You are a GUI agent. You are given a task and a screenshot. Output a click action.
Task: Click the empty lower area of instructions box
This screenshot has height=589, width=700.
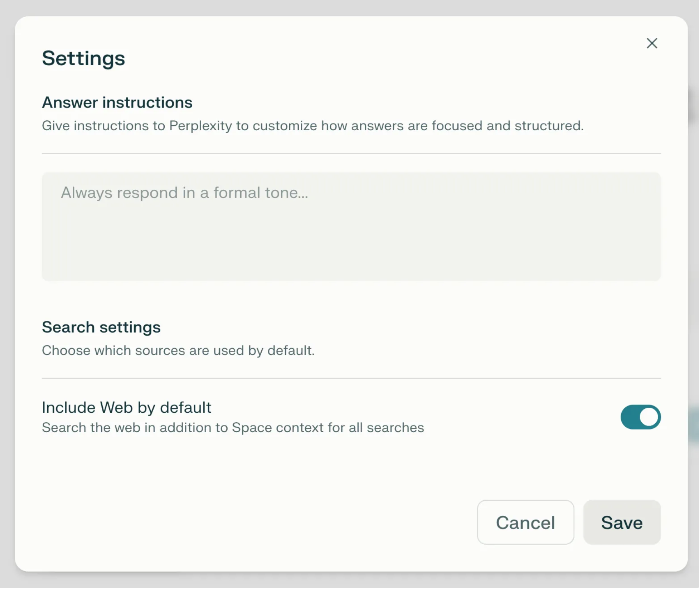coord(351,255)
